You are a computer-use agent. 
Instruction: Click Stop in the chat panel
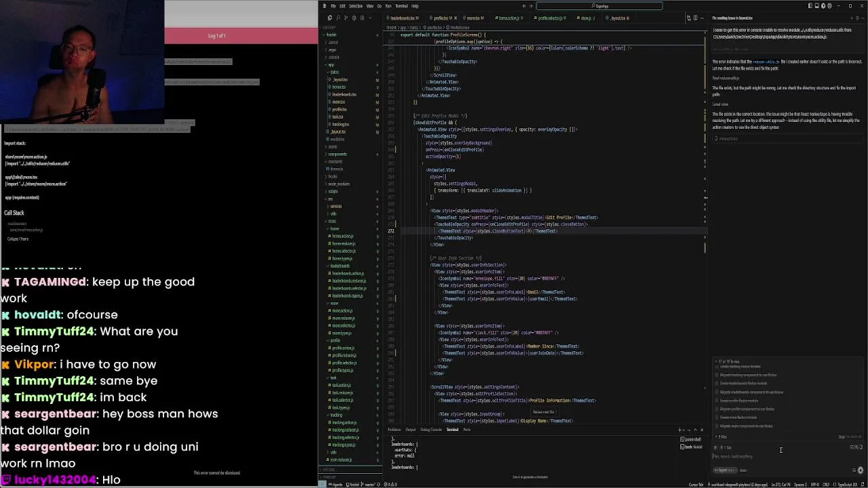(842, 436)
